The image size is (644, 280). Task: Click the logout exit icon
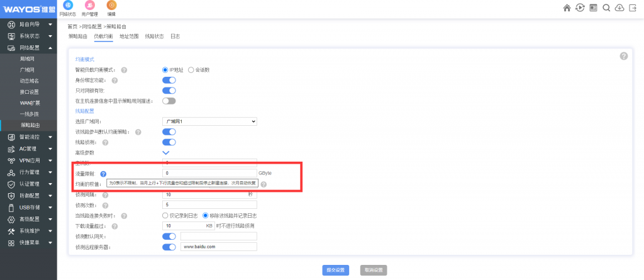tap(633, 8)
